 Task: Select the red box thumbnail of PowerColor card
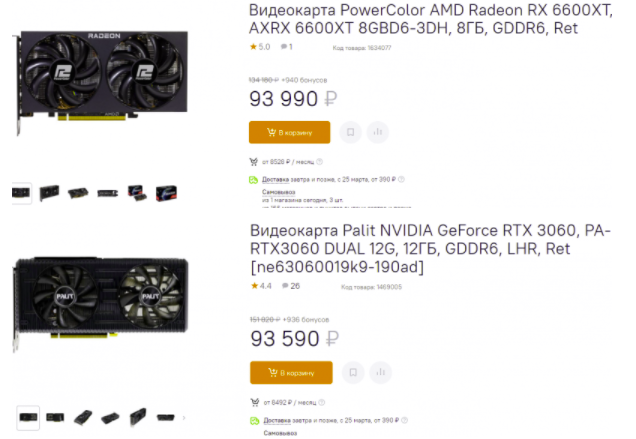[x=166, y=193]
